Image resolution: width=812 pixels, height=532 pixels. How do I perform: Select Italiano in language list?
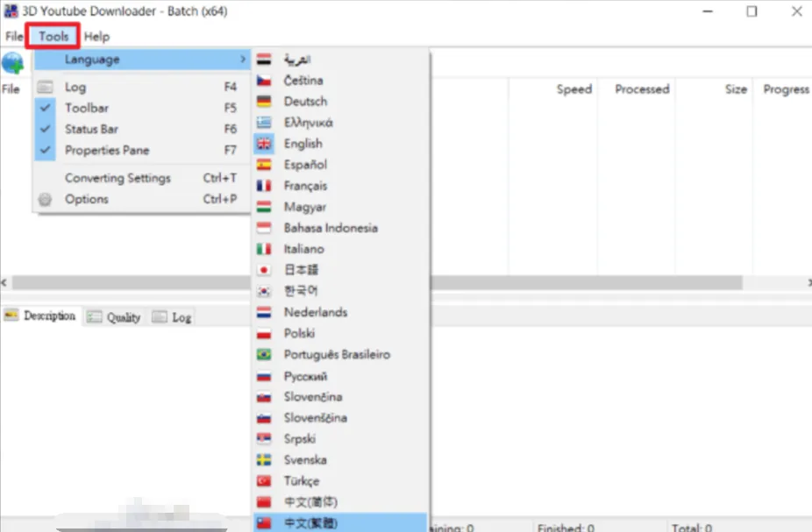click(341, 249)
